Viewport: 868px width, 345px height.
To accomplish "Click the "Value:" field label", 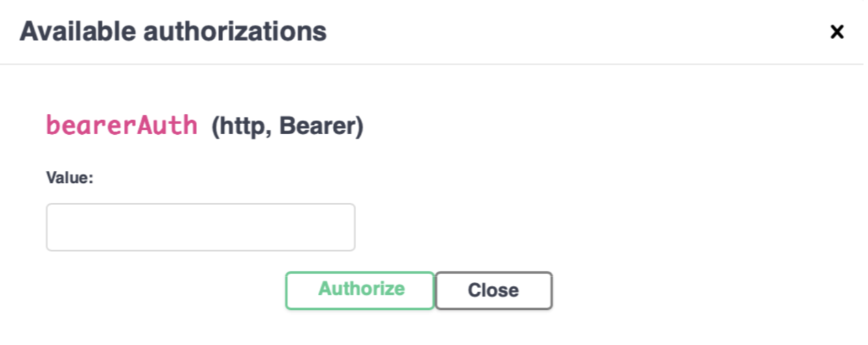I will pos(70,178).
